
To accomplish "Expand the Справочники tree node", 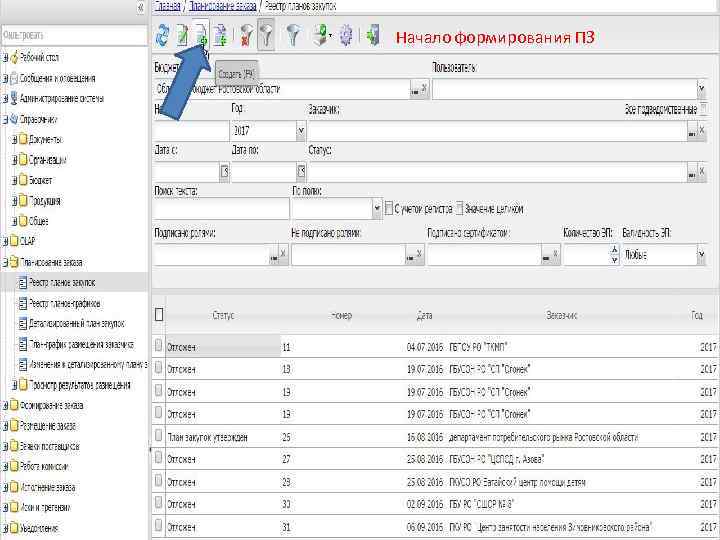I will pyautogui.click(x=5, y=120).
